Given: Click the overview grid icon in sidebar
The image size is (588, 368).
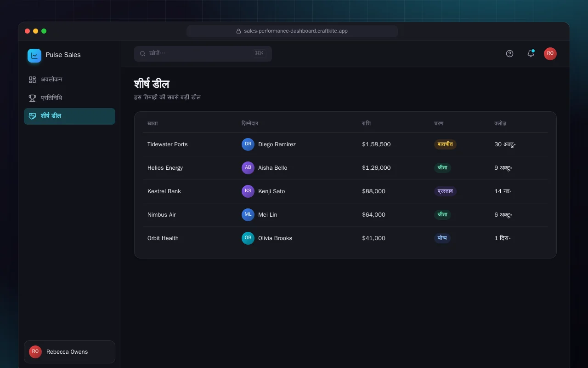Looking at the screenshot, I should 32,80.
